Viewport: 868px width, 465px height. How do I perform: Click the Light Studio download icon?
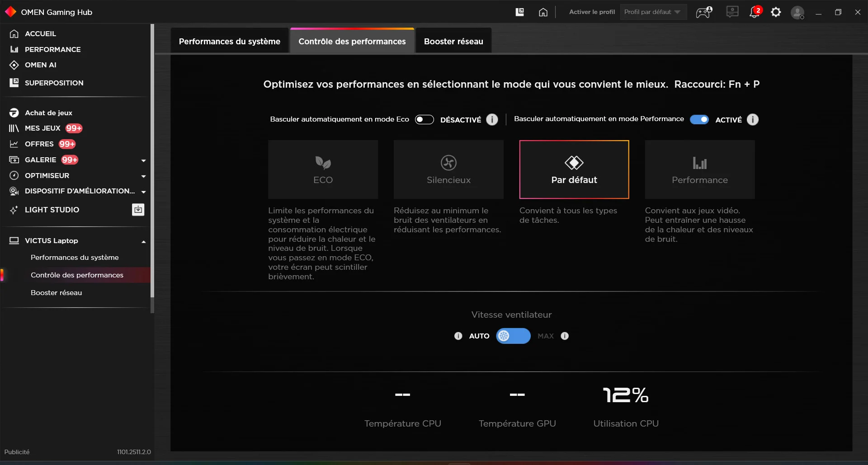pyautogui.click(x=138, y=210)
